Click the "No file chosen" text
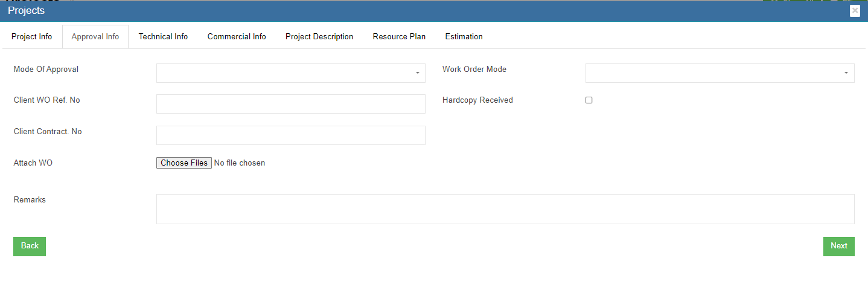 (240, 163)
